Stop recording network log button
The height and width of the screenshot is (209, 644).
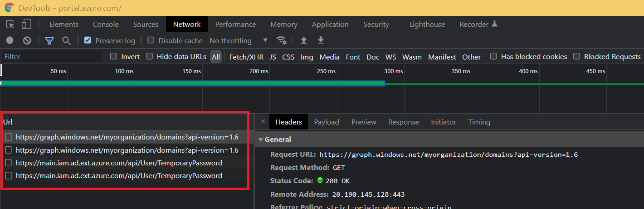[x=10, y=40]
